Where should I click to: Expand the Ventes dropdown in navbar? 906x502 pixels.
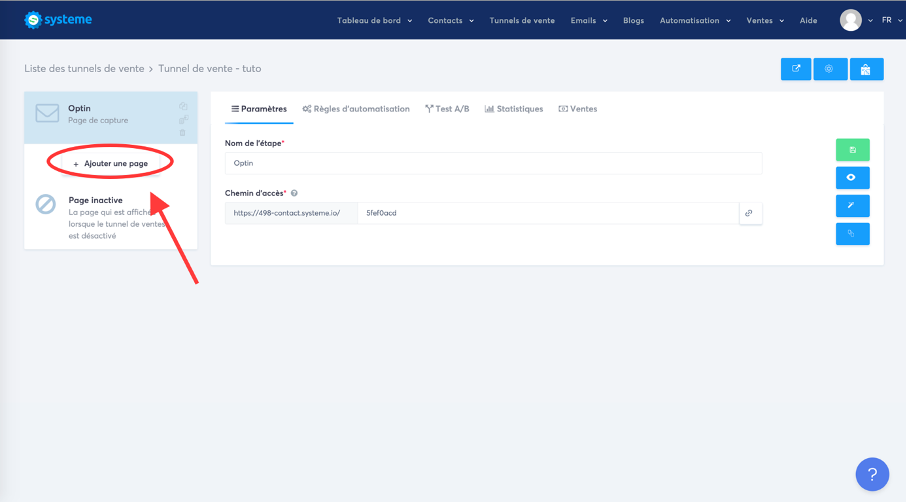click(765, 20)
